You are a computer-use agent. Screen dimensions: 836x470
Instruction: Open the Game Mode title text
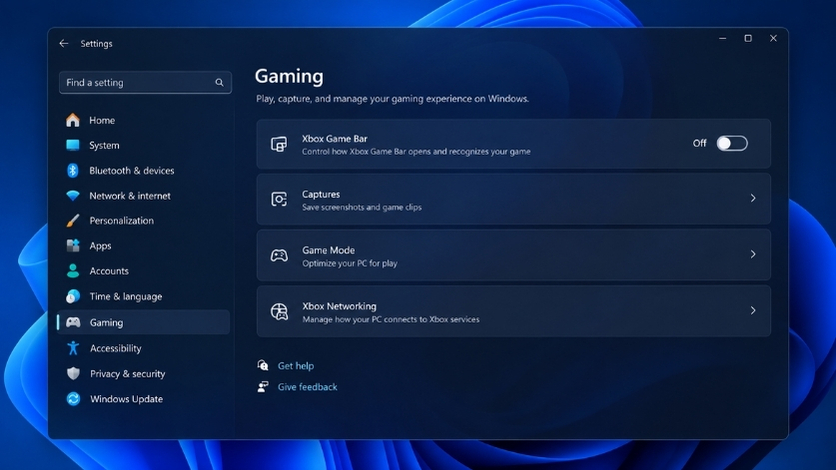328,250
